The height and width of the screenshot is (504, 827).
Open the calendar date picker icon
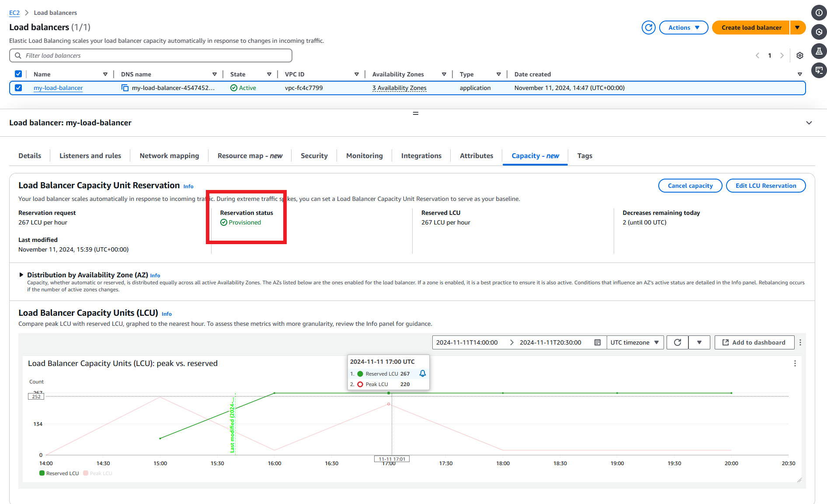[x=598, y=342]
